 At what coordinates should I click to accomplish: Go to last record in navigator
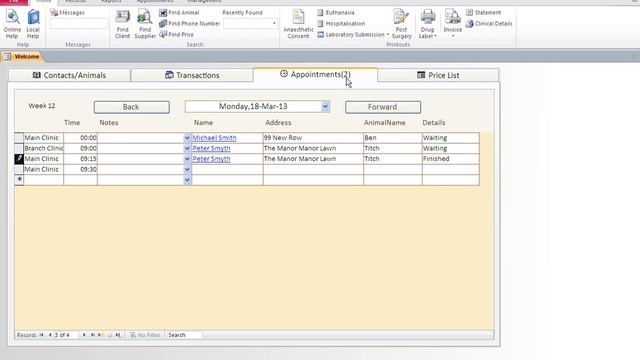click(x=93, y=335)
